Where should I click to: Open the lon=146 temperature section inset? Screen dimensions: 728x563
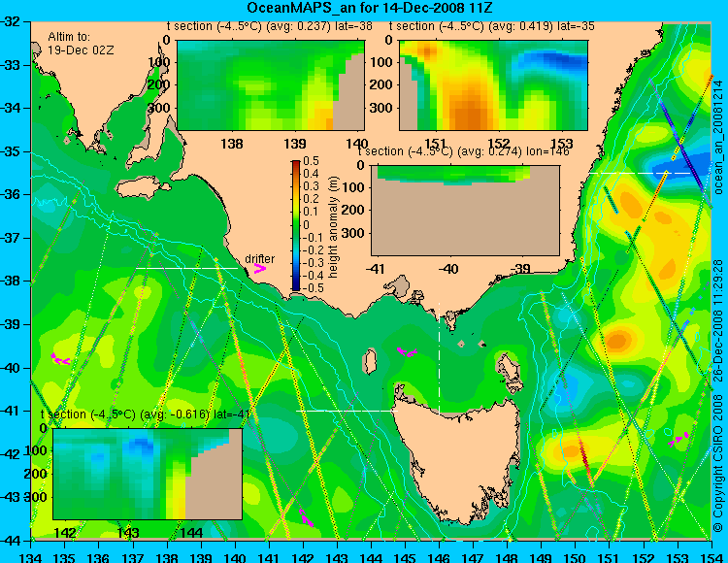[465, 211]
